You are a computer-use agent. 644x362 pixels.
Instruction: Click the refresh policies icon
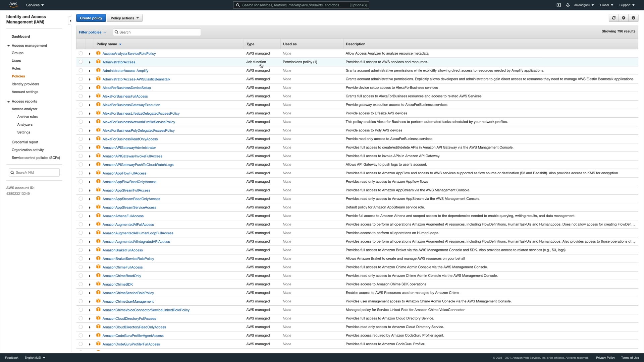point(613,18)
